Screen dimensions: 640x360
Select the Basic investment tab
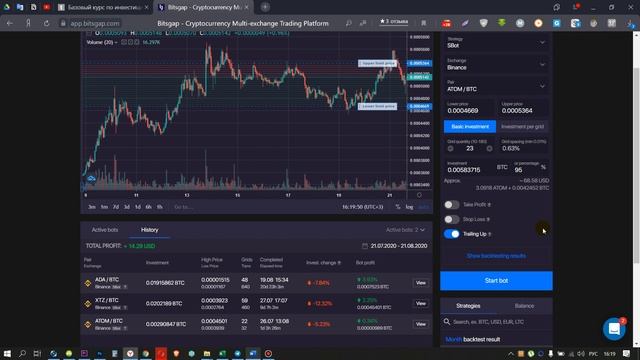click(x=470, y=127)
